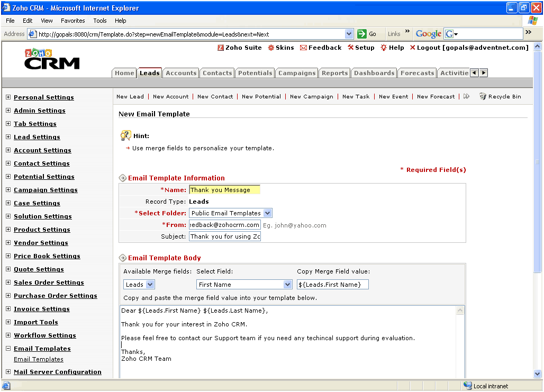This screenshot has height=392, width=544.
Task: Expand the Google toolbar overflow chevron
Action: [528, 32]
